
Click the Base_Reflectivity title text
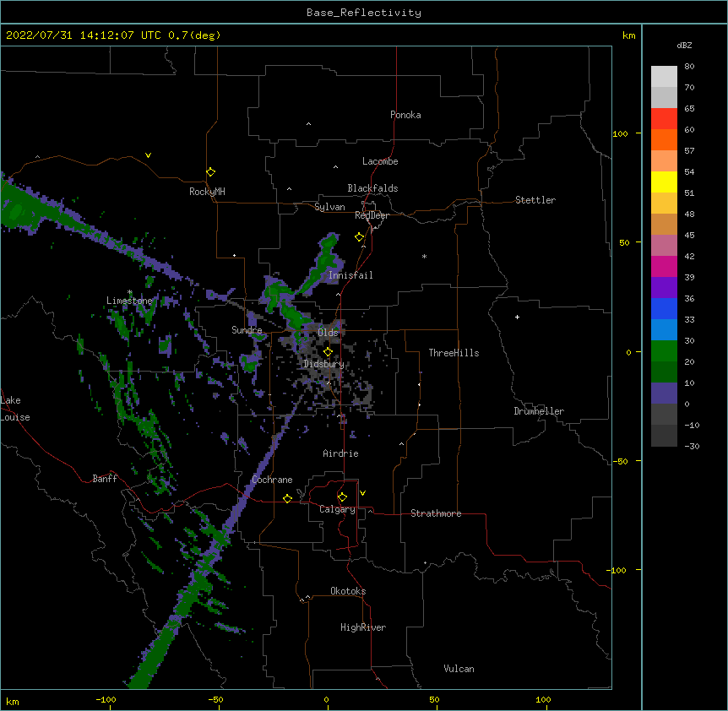364,13
